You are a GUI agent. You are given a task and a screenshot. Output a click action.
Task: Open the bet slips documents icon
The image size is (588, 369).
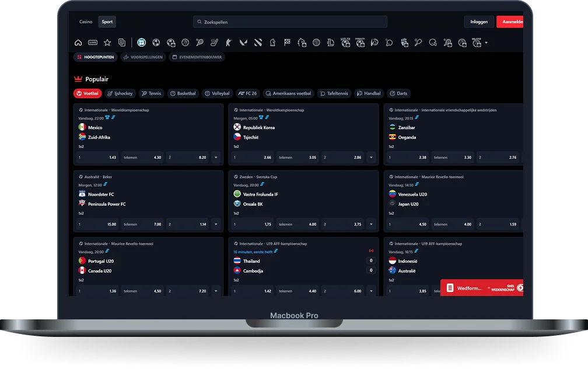(122, 43)
